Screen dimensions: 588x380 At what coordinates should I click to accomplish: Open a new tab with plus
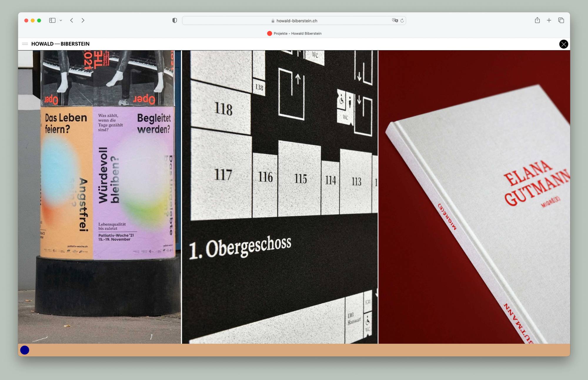coord(549,20)
